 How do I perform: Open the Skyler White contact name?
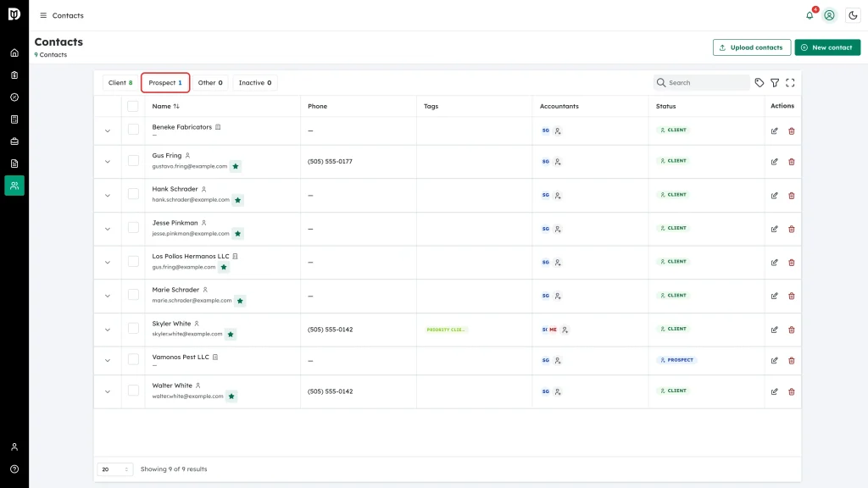(x=171, y=324)
